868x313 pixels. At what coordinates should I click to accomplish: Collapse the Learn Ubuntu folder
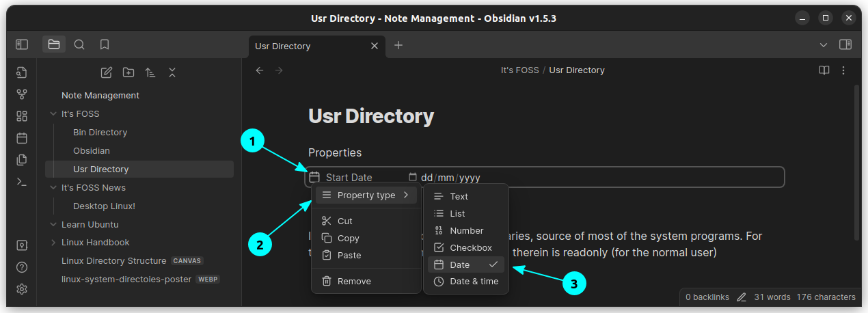(x=53, y=224)
